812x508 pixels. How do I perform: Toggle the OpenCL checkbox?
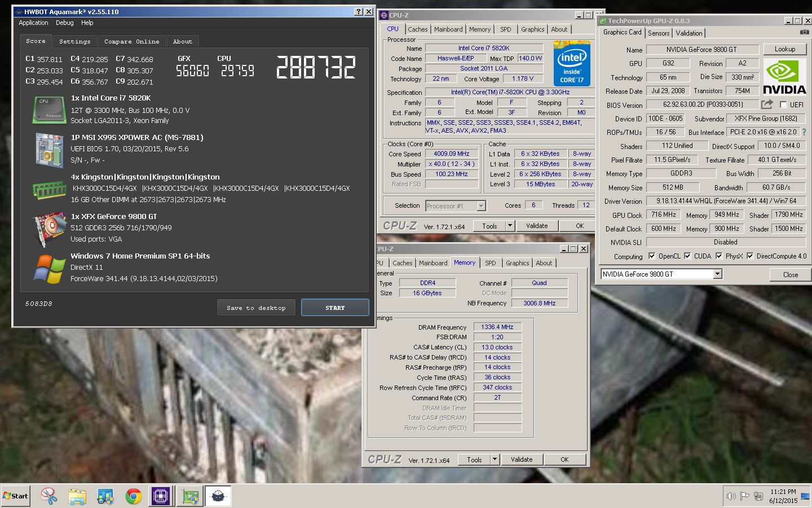coord(652,256)
